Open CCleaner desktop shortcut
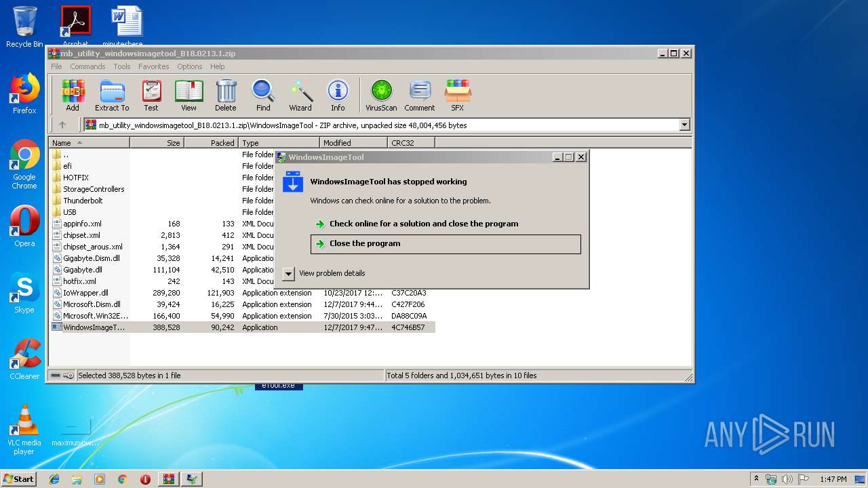868x488 pixels. coord(24,359)
